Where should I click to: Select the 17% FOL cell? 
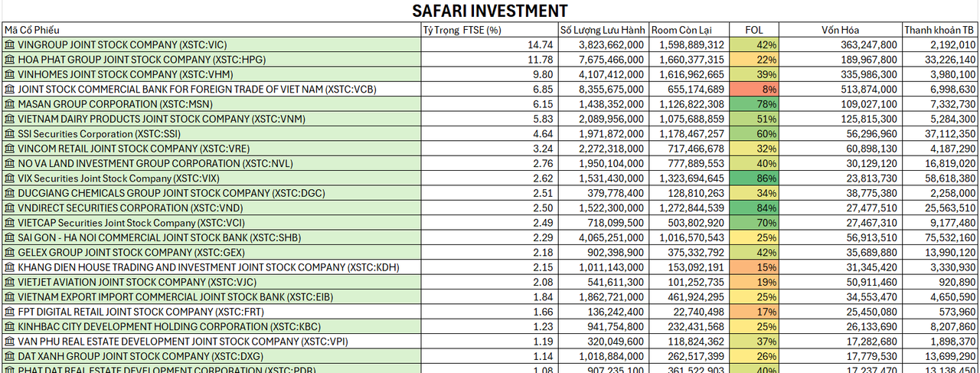(755, 312)
